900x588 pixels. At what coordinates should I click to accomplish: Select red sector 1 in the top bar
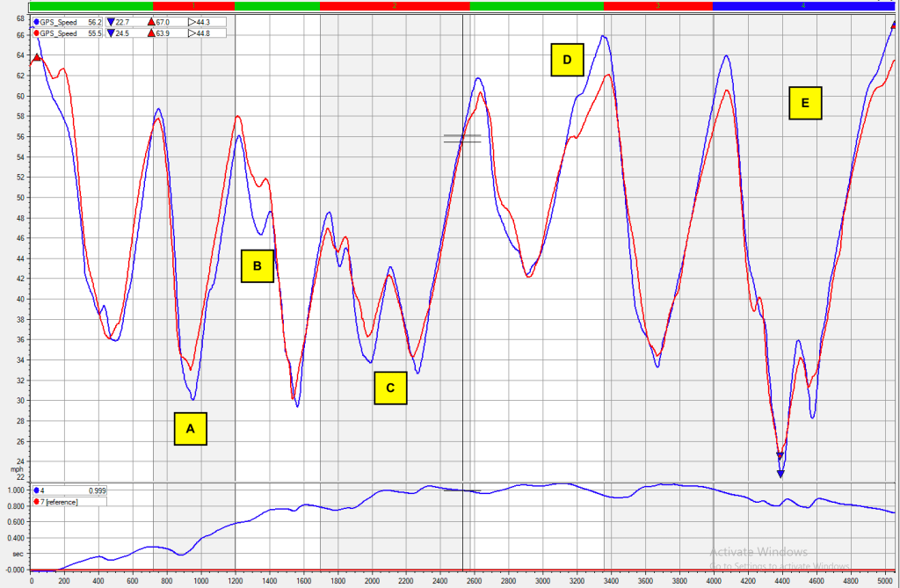(x=193, y=5)
